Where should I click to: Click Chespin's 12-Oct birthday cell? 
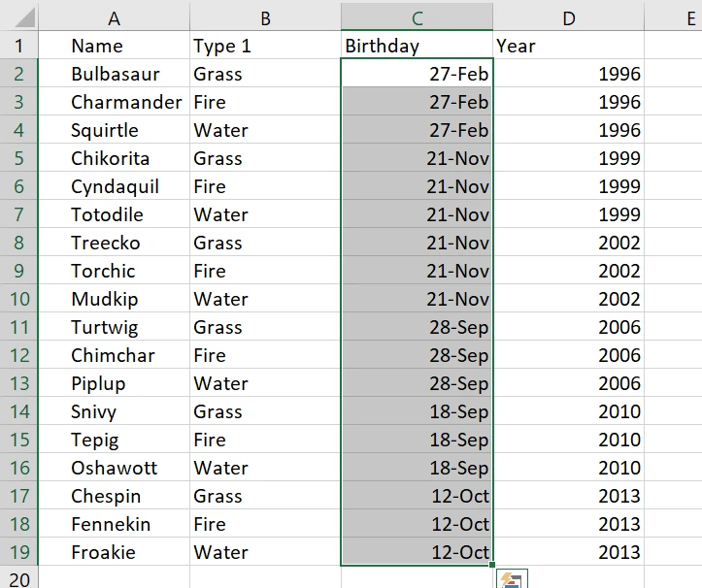417,496
